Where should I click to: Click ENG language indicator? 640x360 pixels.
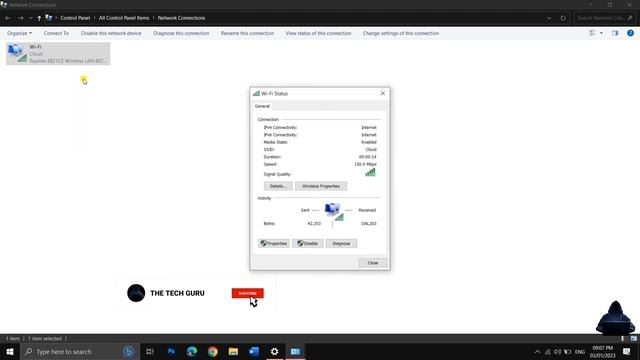point(580,352)
